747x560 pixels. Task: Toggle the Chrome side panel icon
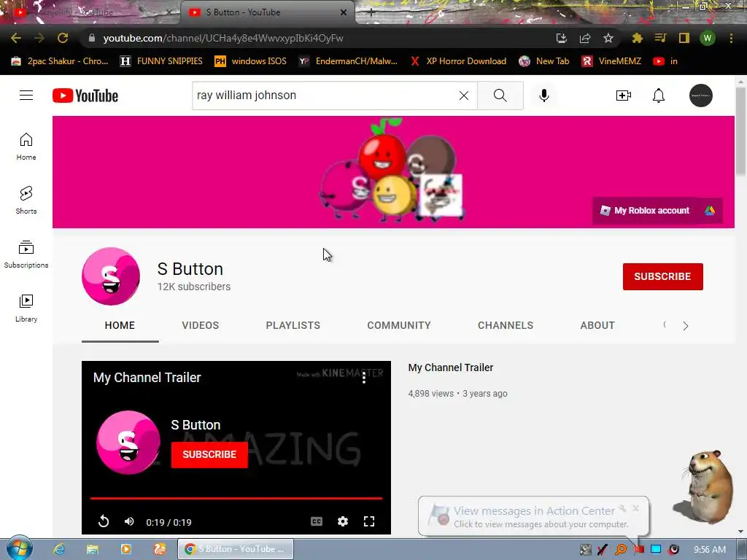pos(684,38)
